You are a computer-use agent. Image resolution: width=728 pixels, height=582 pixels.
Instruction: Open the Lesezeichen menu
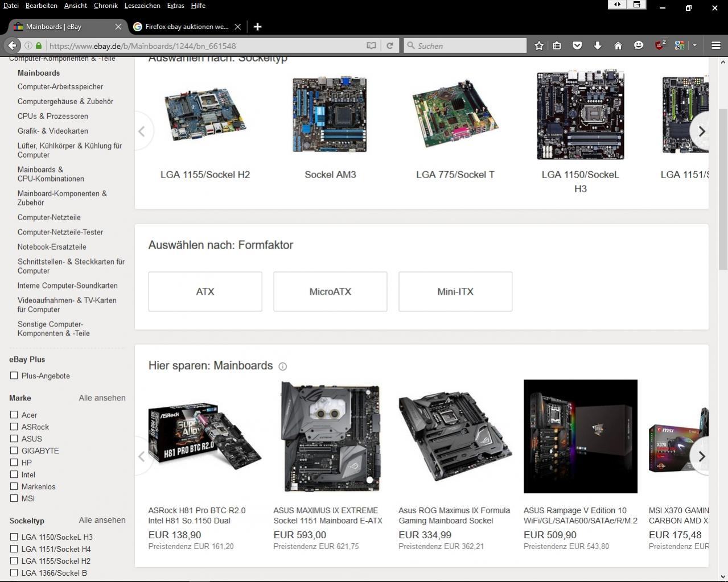[x=142, y=6]
